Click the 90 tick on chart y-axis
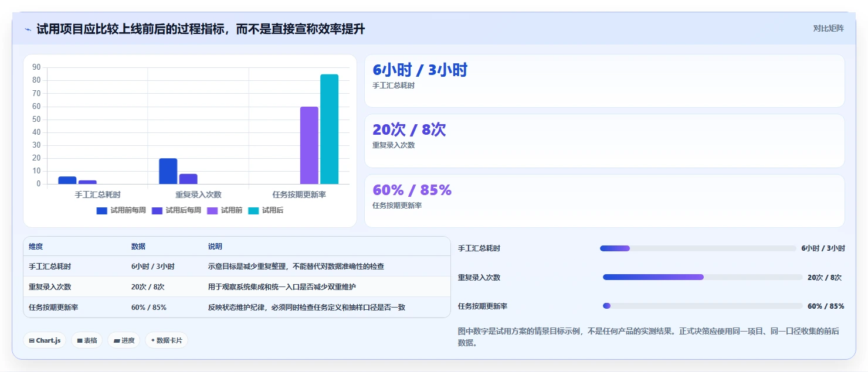 pyautogui.click(x=36, y=67)
